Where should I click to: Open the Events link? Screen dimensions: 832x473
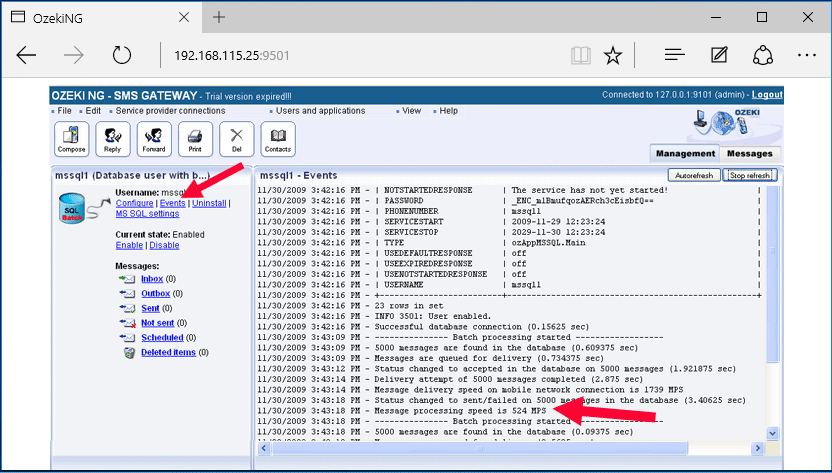[x=172, y=203]
